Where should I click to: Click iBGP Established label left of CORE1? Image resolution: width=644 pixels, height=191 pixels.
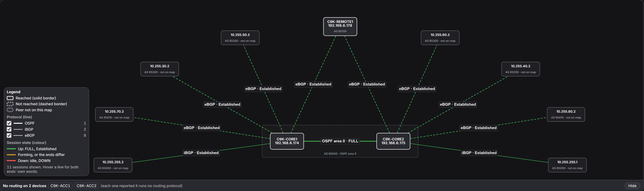click(201, 153)
